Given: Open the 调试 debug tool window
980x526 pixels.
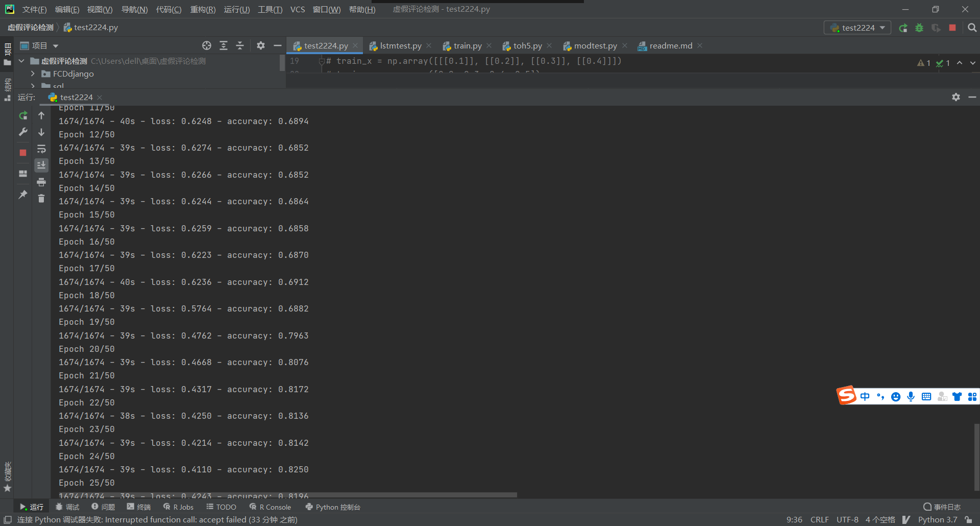Looking at the screenshot, I should 67,507.
